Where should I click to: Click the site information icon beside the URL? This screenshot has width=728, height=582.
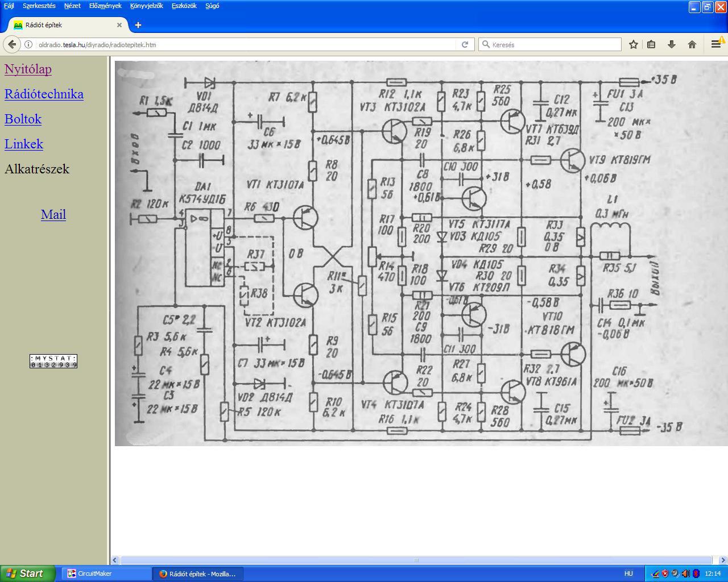(28, 44)
